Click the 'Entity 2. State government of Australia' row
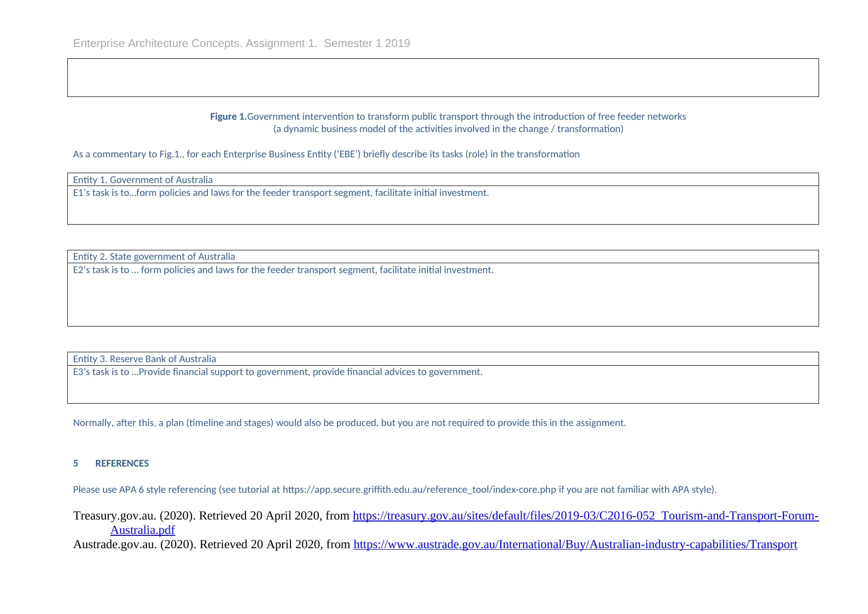 coord(443,257)
